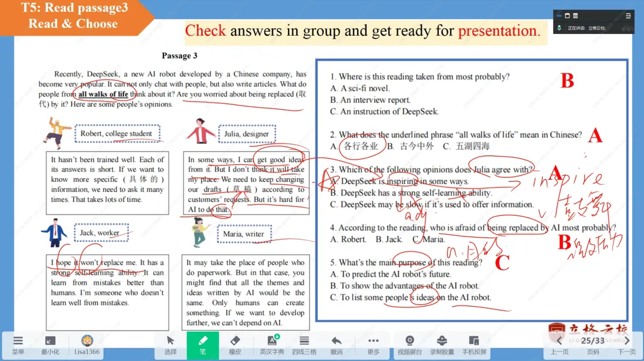644x361 pixels.
Task: Switch meeting widget to stacked-list view icon
Action: (575, 15)
